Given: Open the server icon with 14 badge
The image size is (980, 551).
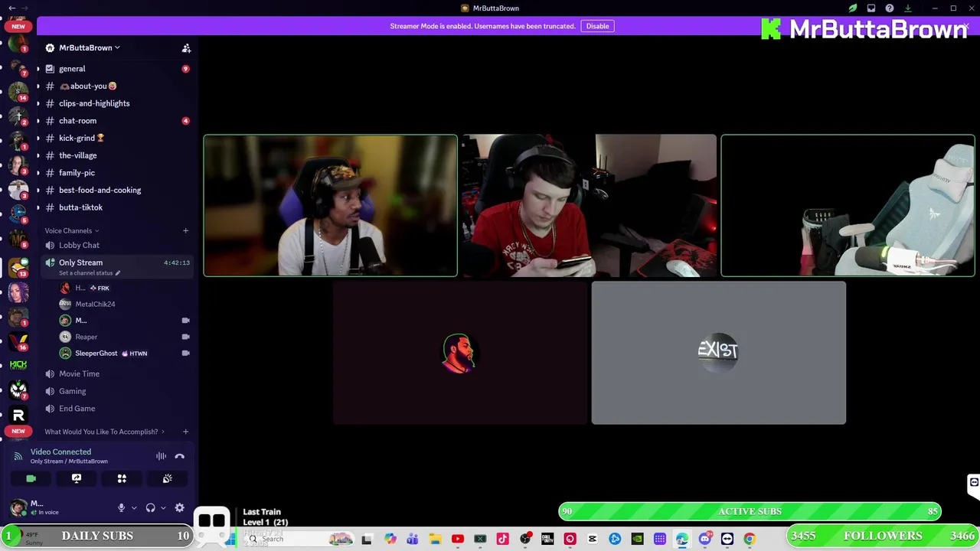Looking at the screenshot, I should [x=18, y=90].
